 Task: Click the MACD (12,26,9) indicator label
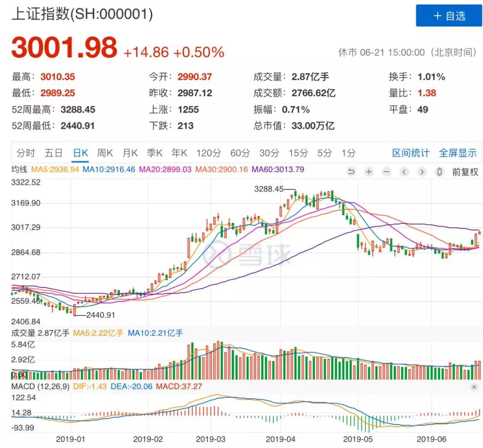pos(40,387)
